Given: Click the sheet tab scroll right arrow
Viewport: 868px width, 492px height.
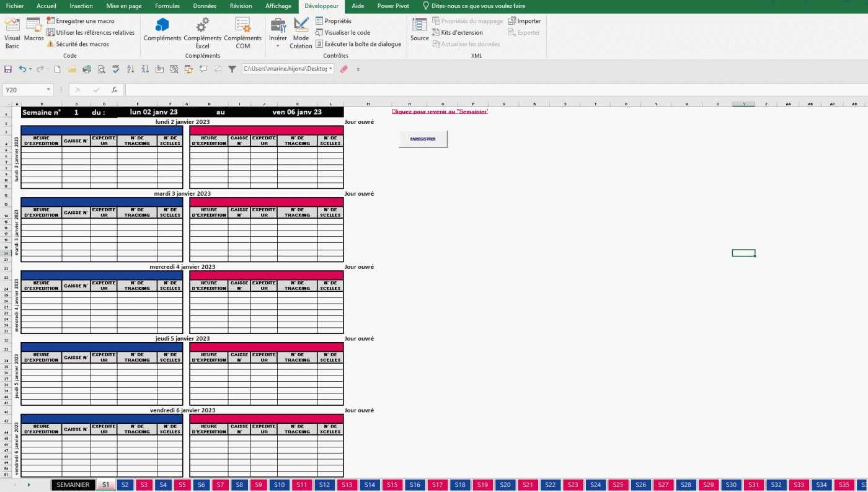Looking at the screenshot, I should [29, 485].
